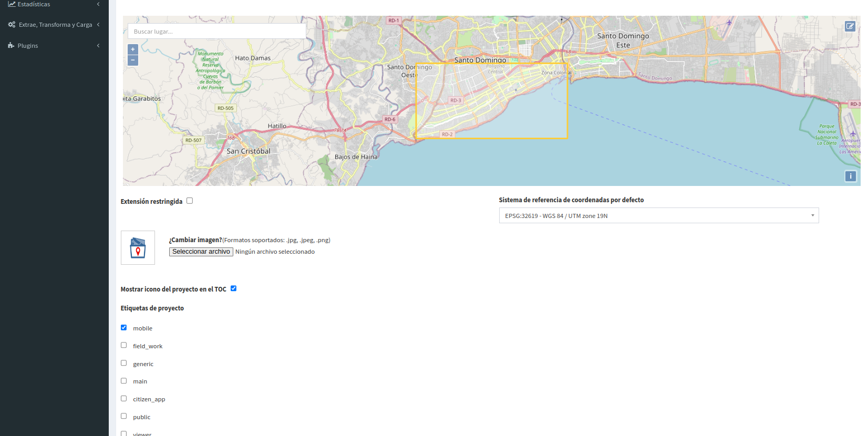Click the Estadísticas chart icon
Screen dimensions: 868x436
12,4
